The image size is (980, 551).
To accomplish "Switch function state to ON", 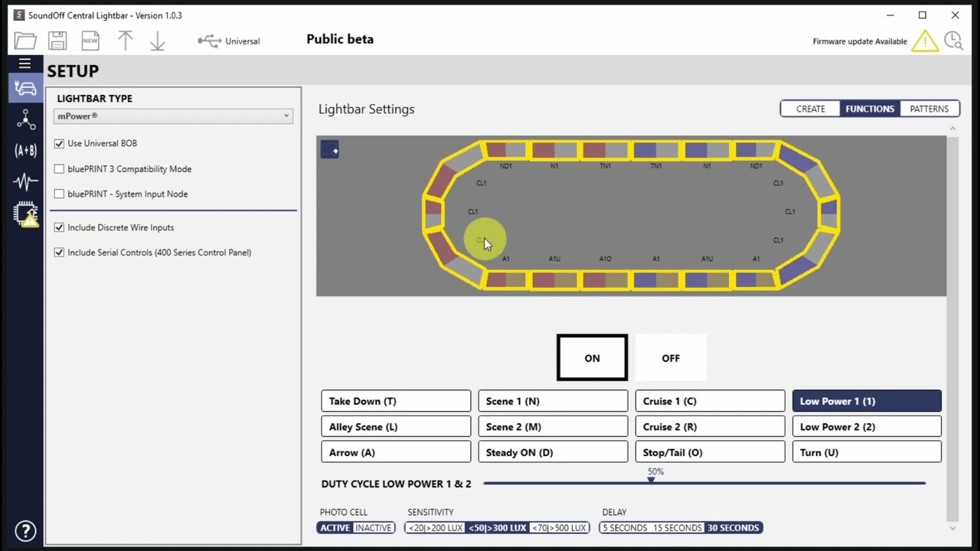I will 592,357.
